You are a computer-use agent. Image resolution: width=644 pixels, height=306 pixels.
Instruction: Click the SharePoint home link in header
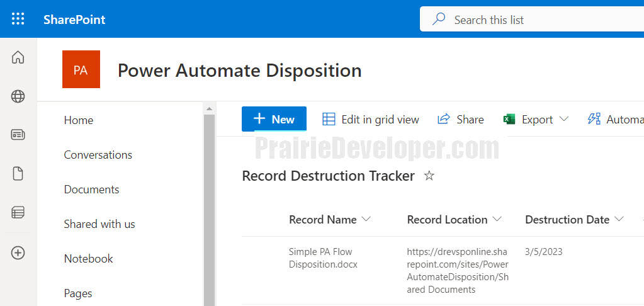74,20
